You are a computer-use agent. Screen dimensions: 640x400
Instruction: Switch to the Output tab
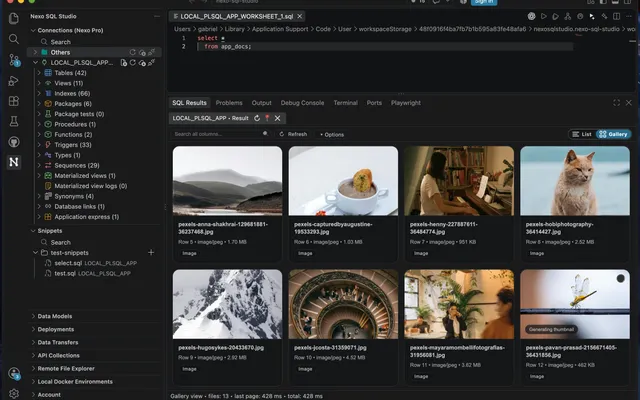[x=262, y=103]
